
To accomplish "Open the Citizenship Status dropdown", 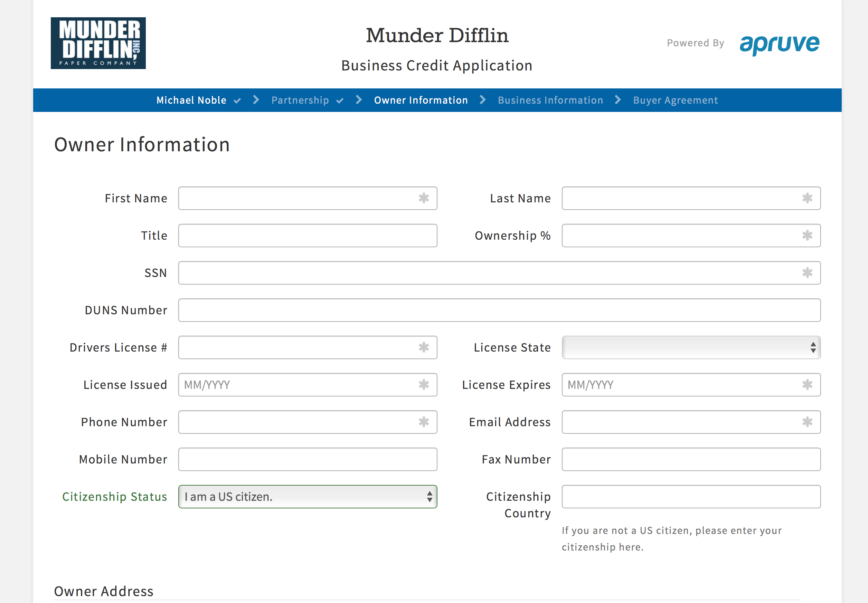I will [x=307, y=496].
